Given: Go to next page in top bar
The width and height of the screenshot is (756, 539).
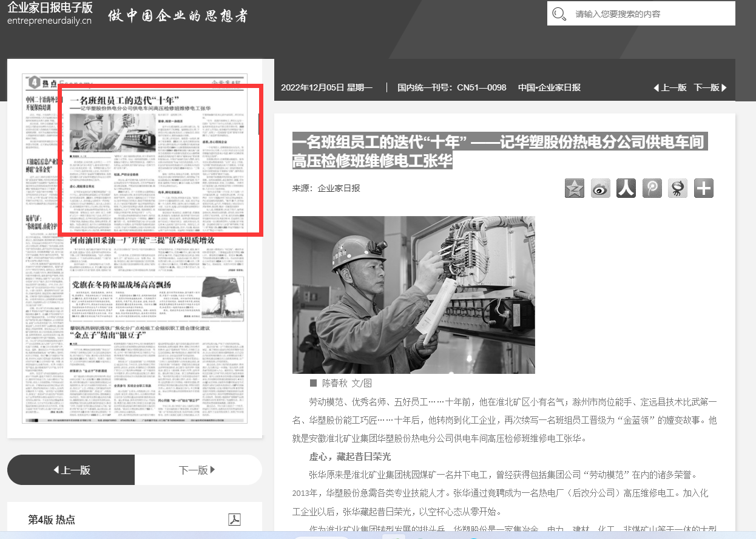Looking at the screenshot, I should (x=710, y=87).
